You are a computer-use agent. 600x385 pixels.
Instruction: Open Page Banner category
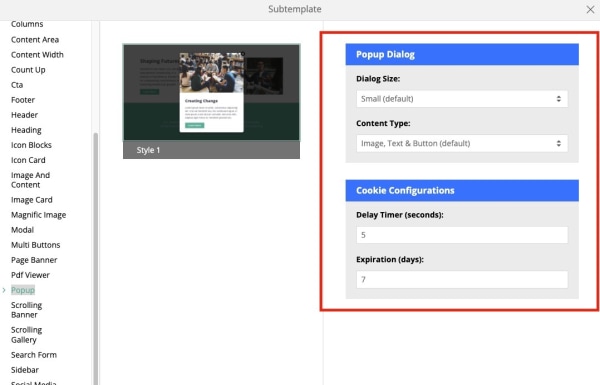pyautogui.click(x=34, y=260)
